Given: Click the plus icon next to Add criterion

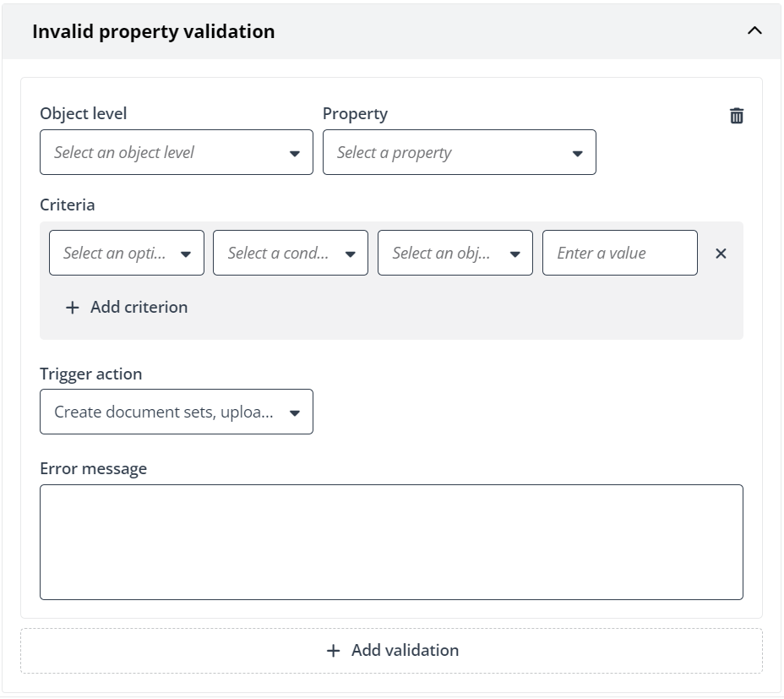Looking at the screenshot, I should (x=73, y=307).
